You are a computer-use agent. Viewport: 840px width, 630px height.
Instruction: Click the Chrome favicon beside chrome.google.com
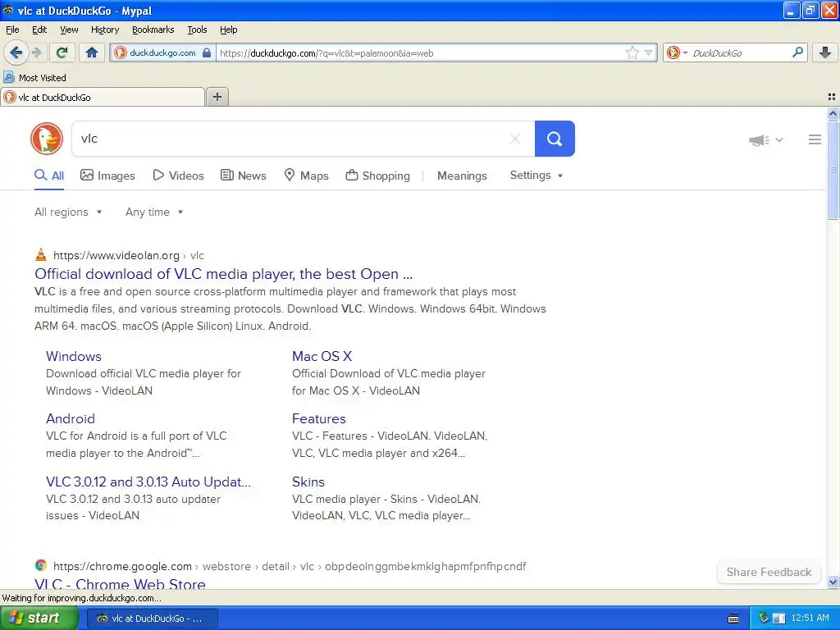pos(41,566)
